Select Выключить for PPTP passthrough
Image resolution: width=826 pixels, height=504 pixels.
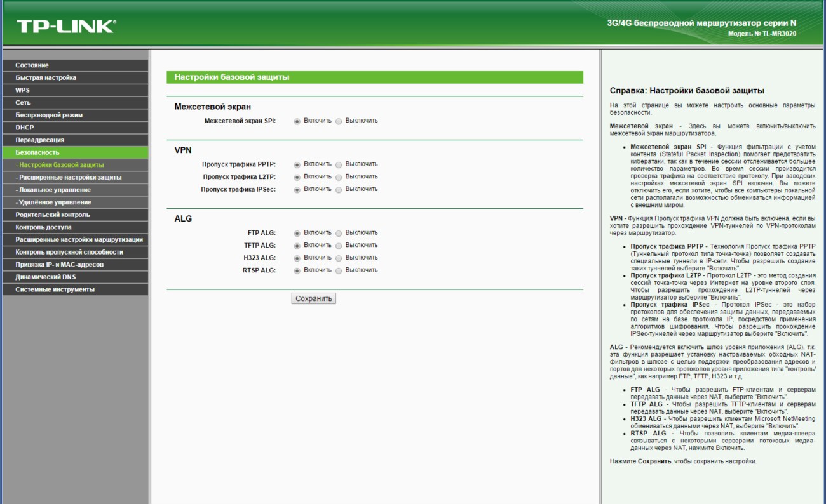tap(339, 165)
